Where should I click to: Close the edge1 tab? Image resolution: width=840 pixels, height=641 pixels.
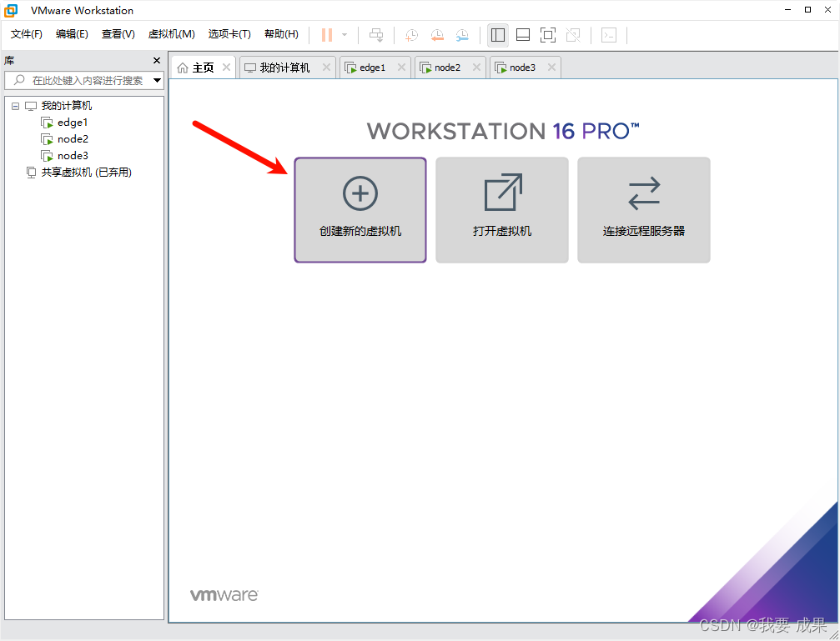(x=401, y=68)
